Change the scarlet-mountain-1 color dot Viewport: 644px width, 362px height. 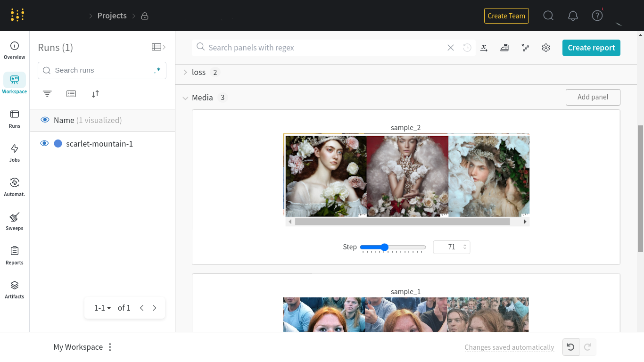(58, 143)
